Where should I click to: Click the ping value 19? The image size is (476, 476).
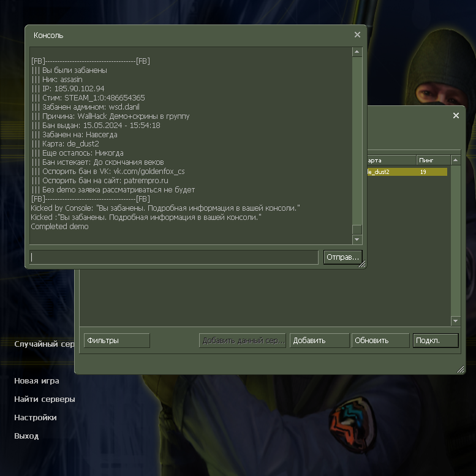click(x=423, y=172)
